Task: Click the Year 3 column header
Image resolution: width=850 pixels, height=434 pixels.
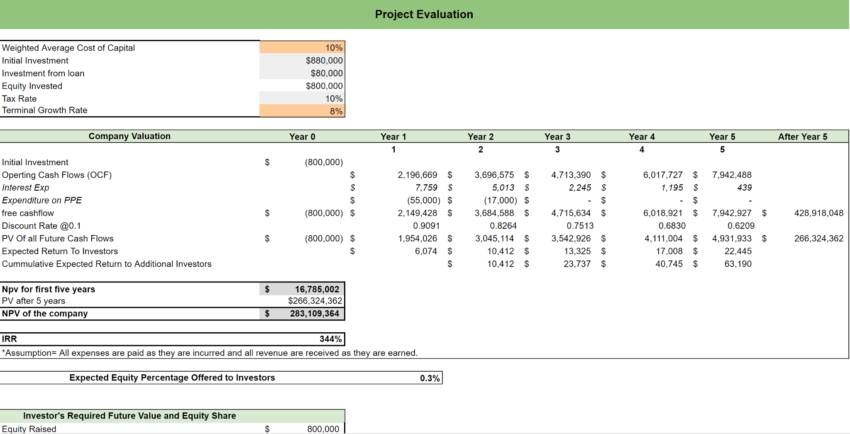Action: [558, 137]
